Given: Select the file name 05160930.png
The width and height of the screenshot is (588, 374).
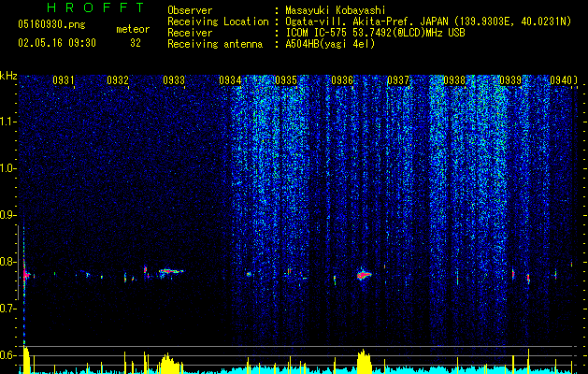Looking at the screenshot, I should coord(51,25).
